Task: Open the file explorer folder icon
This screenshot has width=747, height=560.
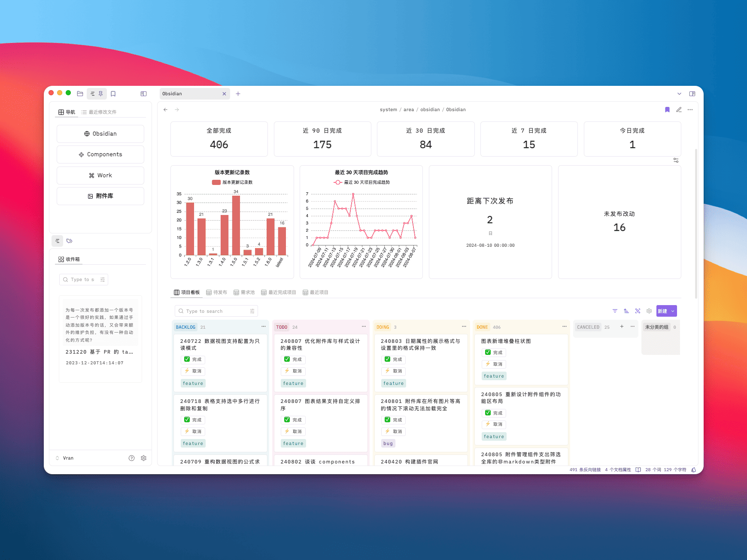Action: pos(80,94)
